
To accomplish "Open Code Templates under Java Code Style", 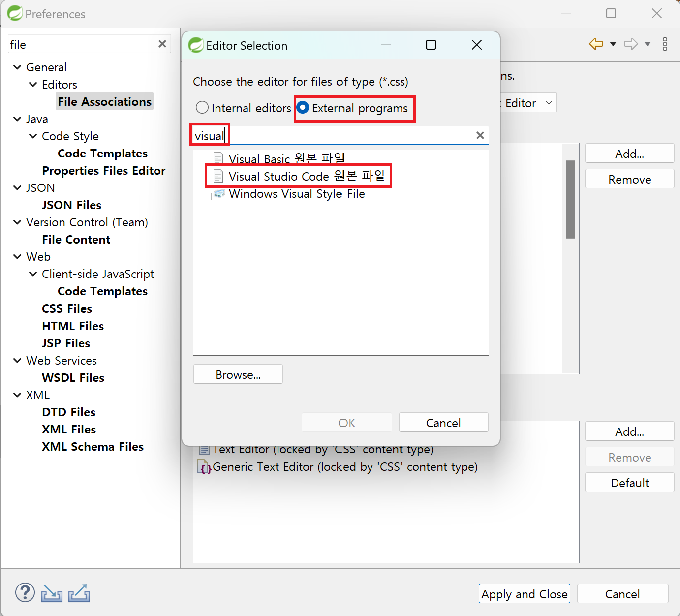I will (102, 153).
